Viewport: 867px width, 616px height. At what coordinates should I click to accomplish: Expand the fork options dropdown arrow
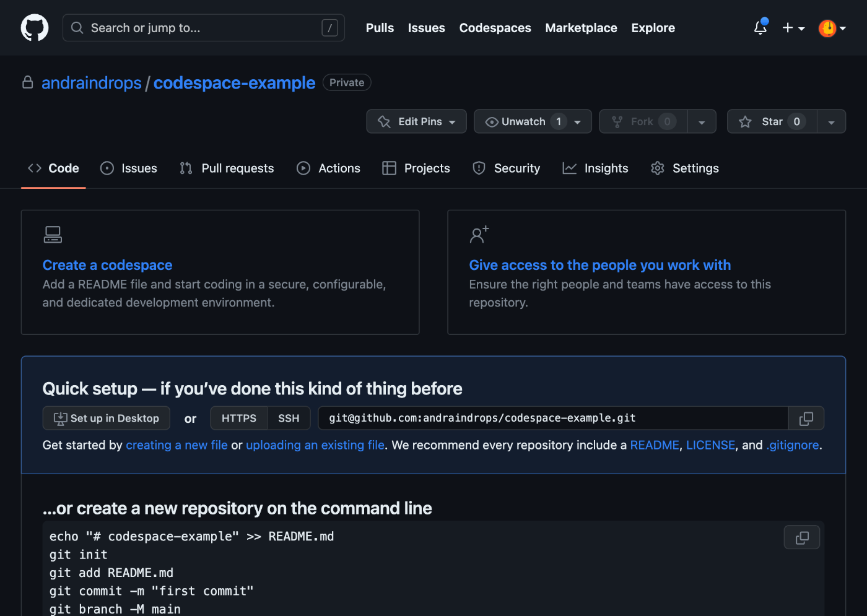(x=702, y=121)
